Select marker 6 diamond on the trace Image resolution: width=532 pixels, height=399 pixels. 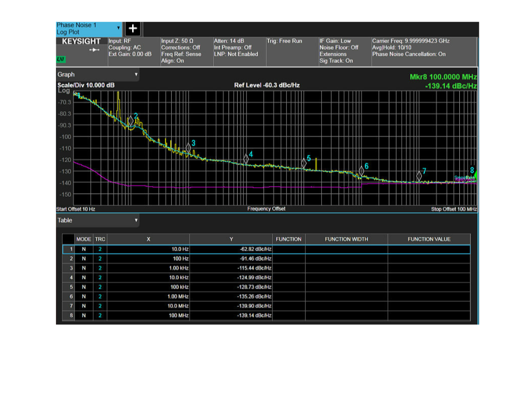(361, 171)
